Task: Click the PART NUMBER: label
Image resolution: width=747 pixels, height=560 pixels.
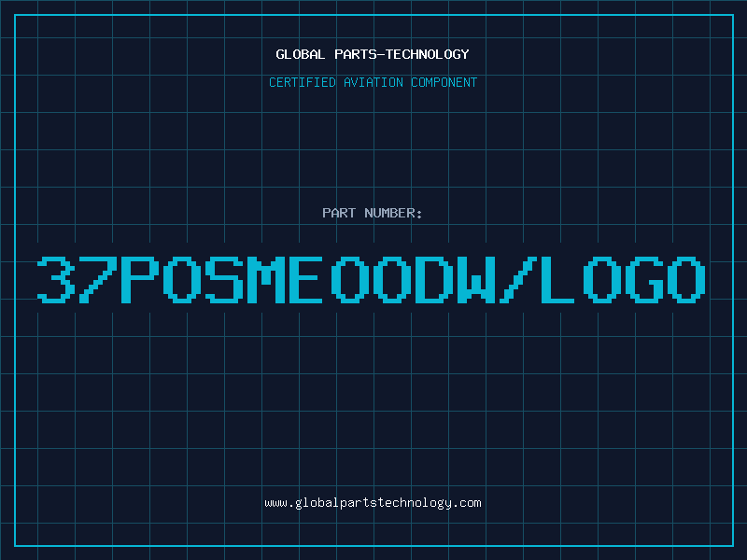Action: [373, 213]
